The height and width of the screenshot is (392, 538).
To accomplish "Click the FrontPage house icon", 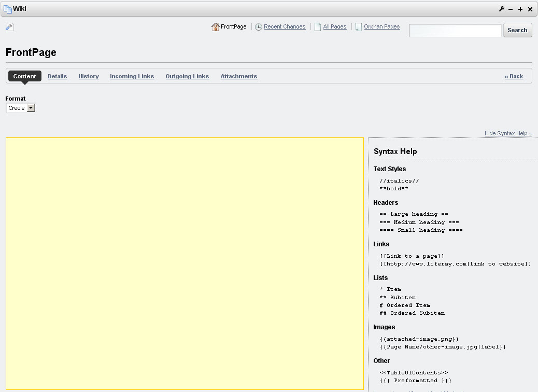I will [x=215, y=27].
